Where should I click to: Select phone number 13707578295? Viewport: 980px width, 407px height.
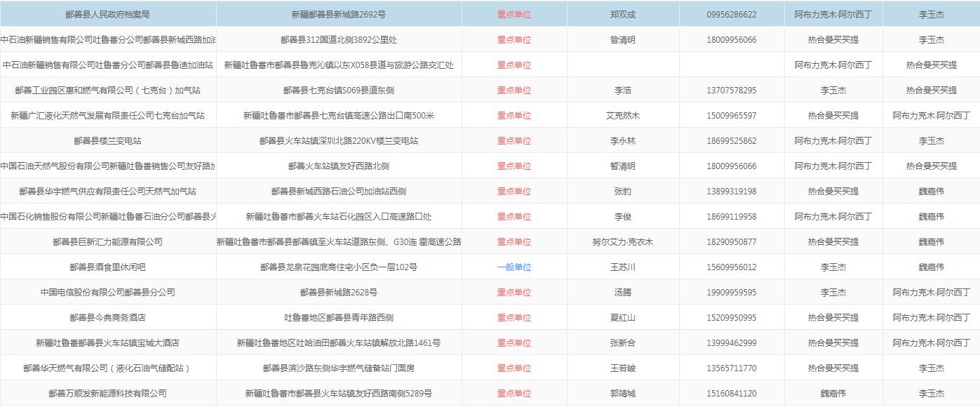point(731,91)
